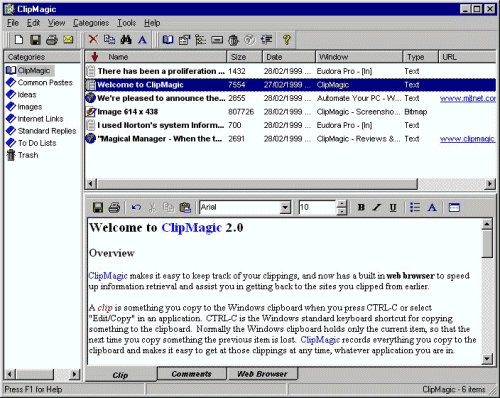
Task: Switch to the Comments tab
Action: tap(191, 374)
